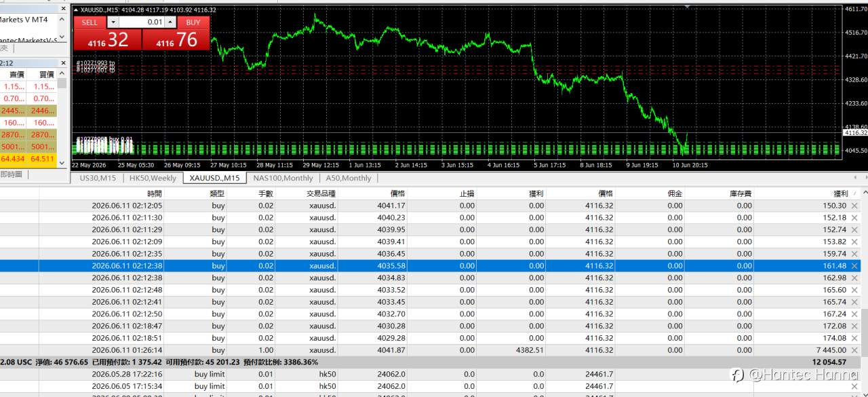868x397 pixels.
Task: Select the XAUUSD.,M15 chart tab
Action: (214, 178)
